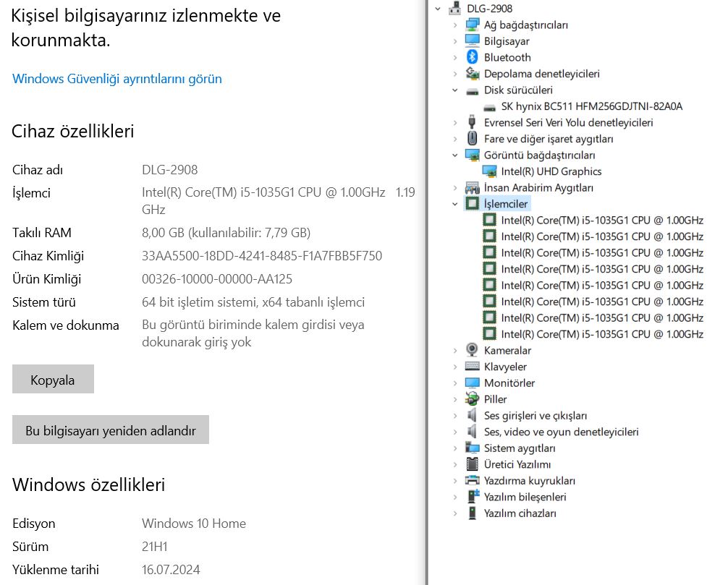Click the İnsan Arabirim Aygıtları icon
728x585 pixels.
coord(472,187)
